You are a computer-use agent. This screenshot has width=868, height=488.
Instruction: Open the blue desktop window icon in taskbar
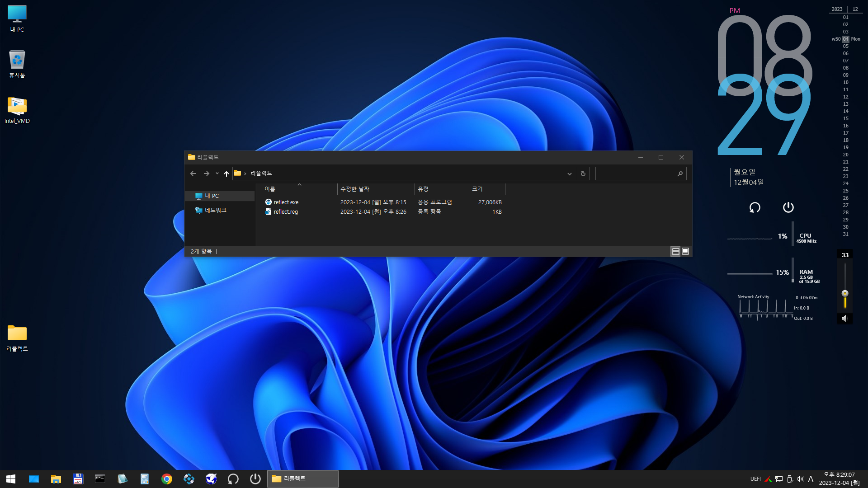34,479
